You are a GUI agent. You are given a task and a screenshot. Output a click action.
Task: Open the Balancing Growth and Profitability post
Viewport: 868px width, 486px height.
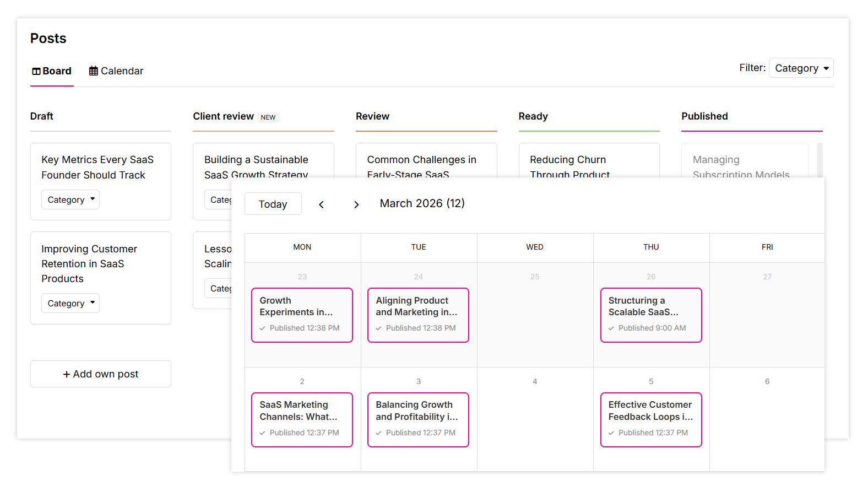pyautogui.click(x=418, y=419)
